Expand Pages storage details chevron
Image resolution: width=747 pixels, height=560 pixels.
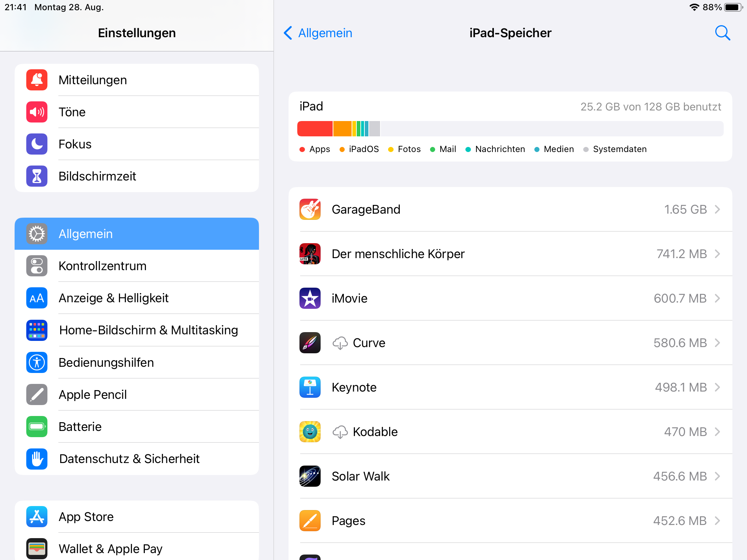tap(717, 521)
